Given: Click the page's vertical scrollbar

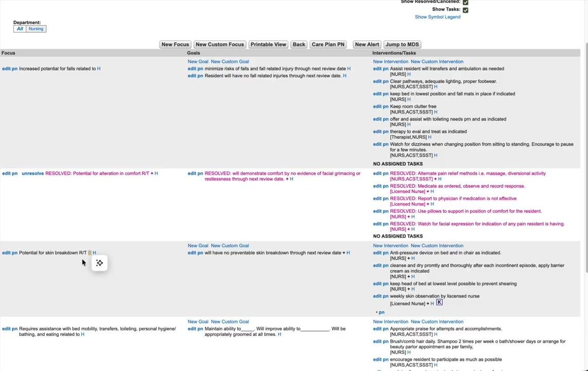Looking at the screenshot, I should [x=586, y=158].
